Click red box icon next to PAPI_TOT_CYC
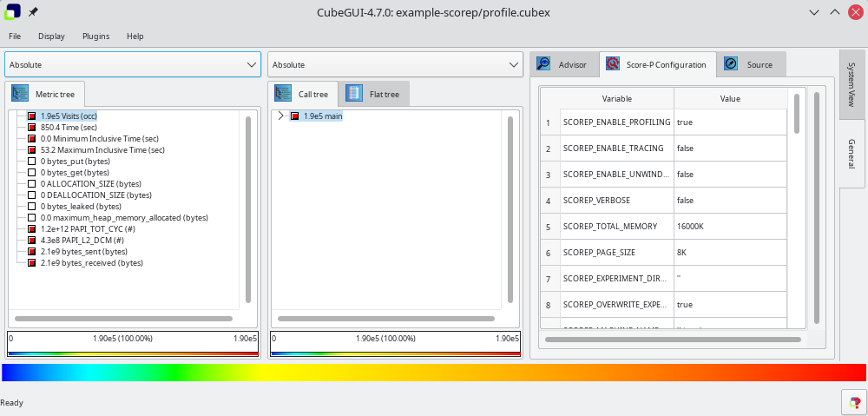This screenshot has height=416, width=868. coord(32,228)
